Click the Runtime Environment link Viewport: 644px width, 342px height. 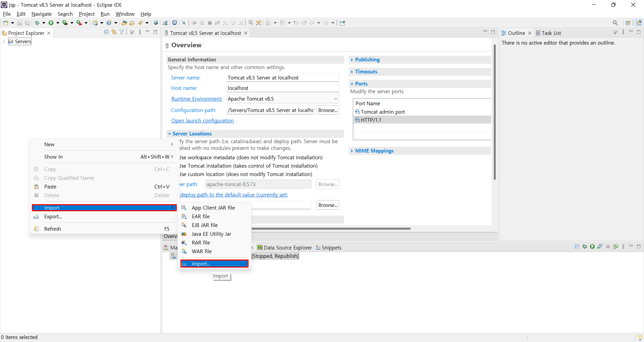point(197,99)
